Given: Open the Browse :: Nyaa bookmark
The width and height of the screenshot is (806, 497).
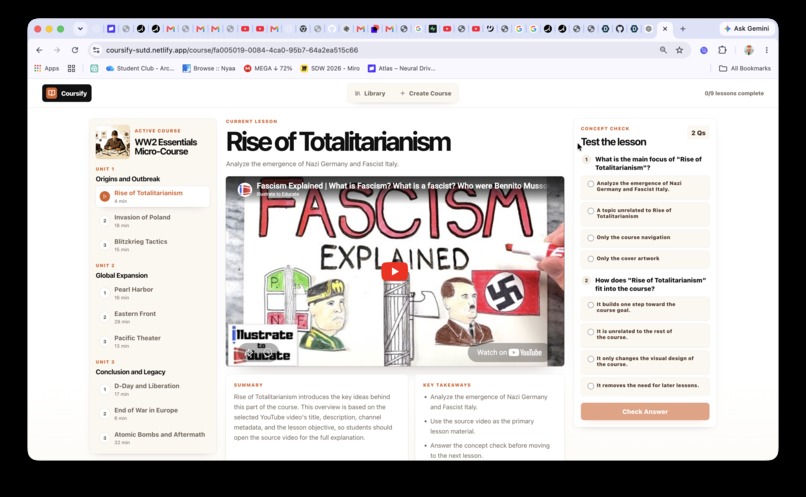Looking at the screenshot, I should tap(209, 68).
